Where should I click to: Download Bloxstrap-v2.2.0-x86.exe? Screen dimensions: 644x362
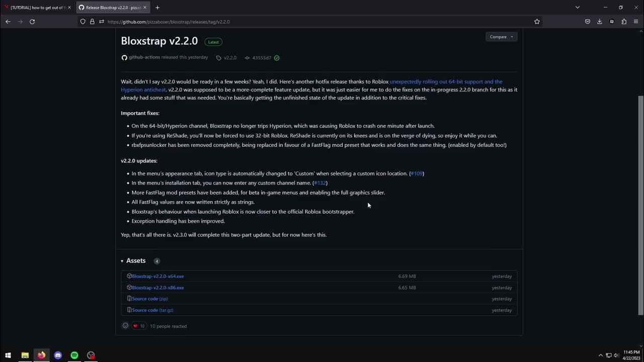pyautogui.click(x=158, y=288)
